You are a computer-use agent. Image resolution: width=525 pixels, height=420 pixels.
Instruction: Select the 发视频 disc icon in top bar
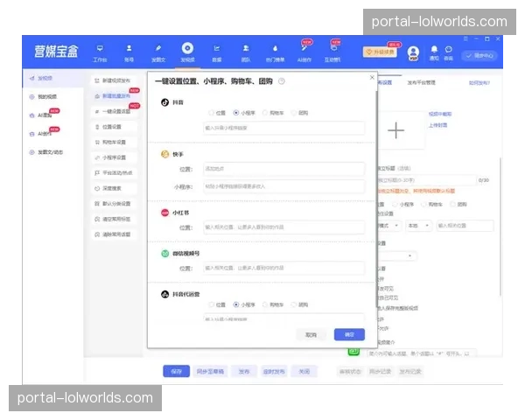tap(187, 48)
